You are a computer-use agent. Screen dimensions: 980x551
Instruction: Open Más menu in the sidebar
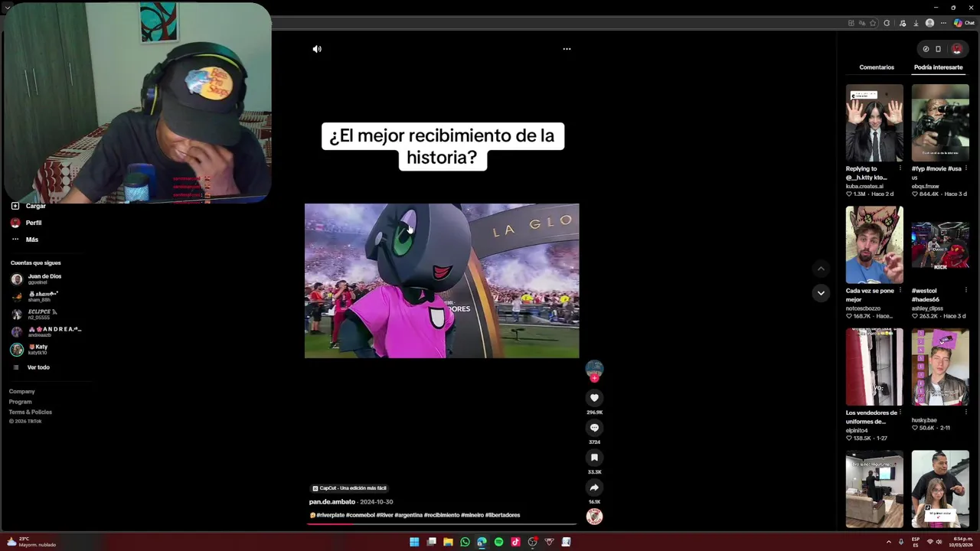pos(24,240)
